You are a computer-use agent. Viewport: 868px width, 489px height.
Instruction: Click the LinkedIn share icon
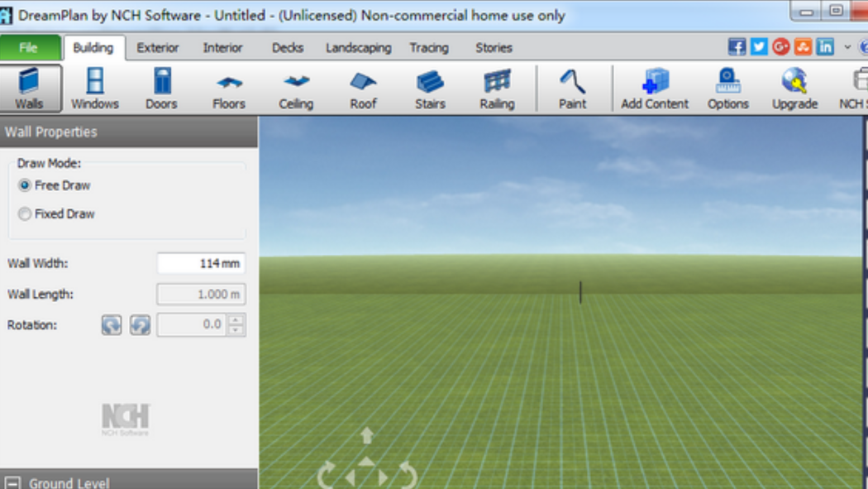coord(825,47)
